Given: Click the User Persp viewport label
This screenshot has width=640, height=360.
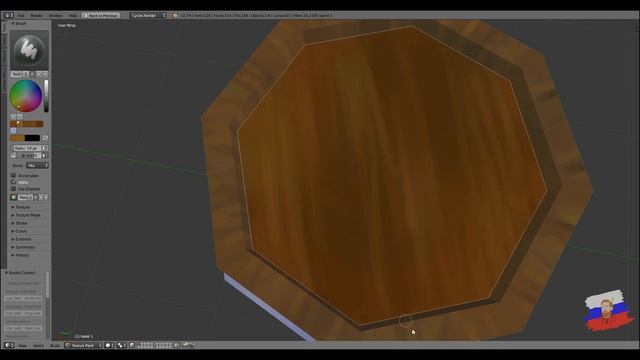Looking at the screenshot, I should coord(67,25).
